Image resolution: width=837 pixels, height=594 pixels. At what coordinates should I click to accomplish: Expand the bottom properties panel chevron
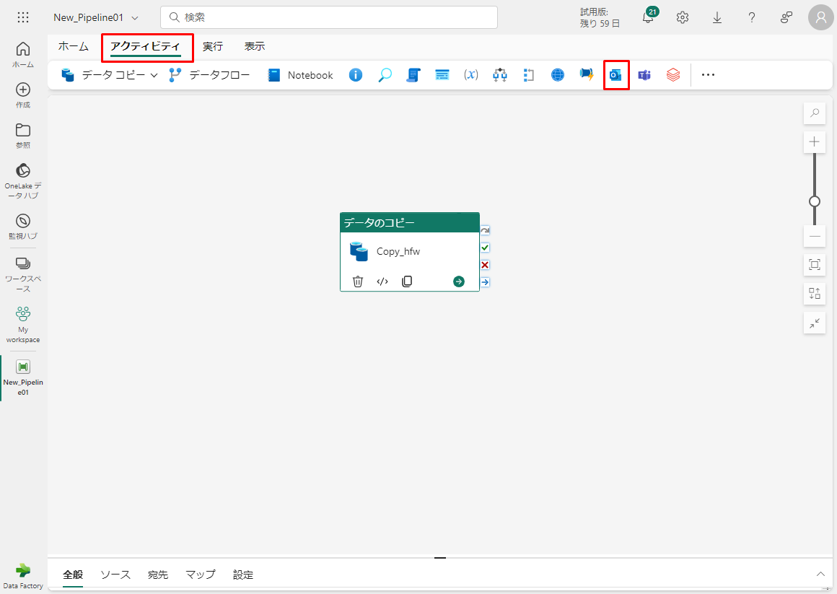821,574
